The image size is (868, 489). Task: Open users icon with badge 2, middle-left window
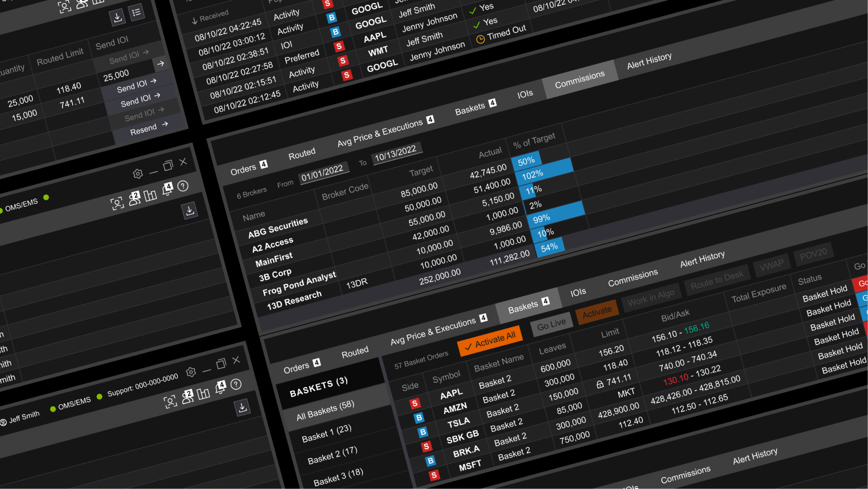134,198
